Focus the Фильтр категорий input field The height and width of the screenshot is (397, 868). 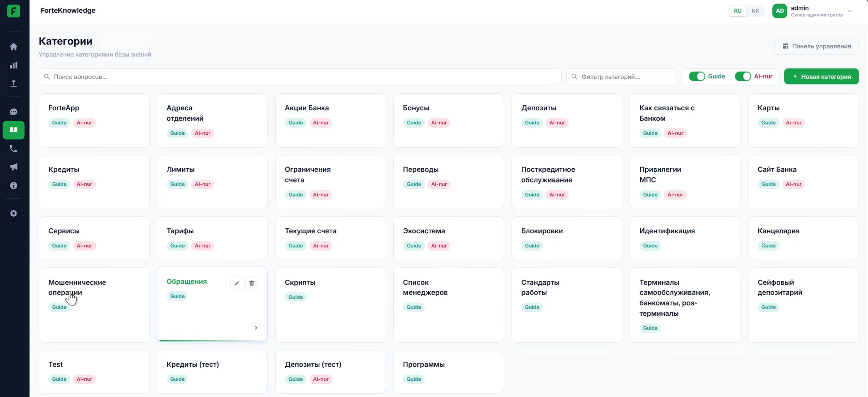[x=621, y=76]
